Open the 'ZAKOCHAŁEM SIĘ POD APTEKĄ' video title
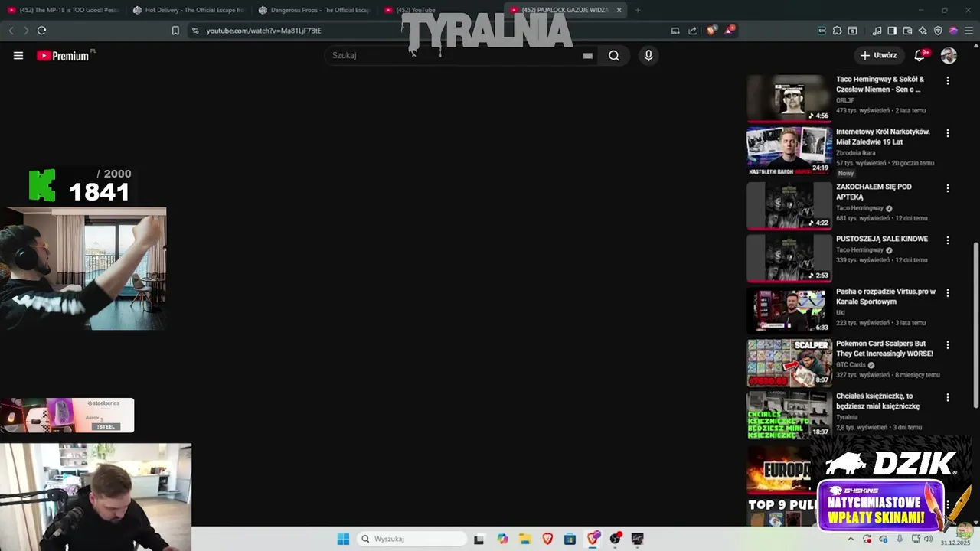Viewport: 980px width, 551px height. tap(873, 191)
